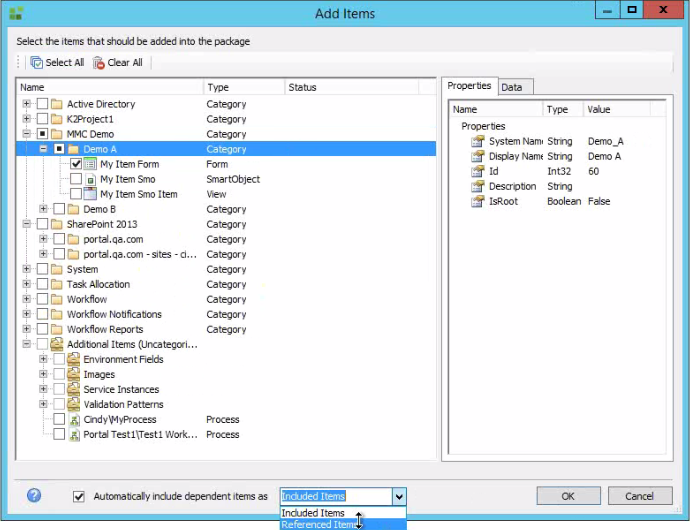Click the My Item Smo SmartObject icon
690x530 pixels.
91,179
